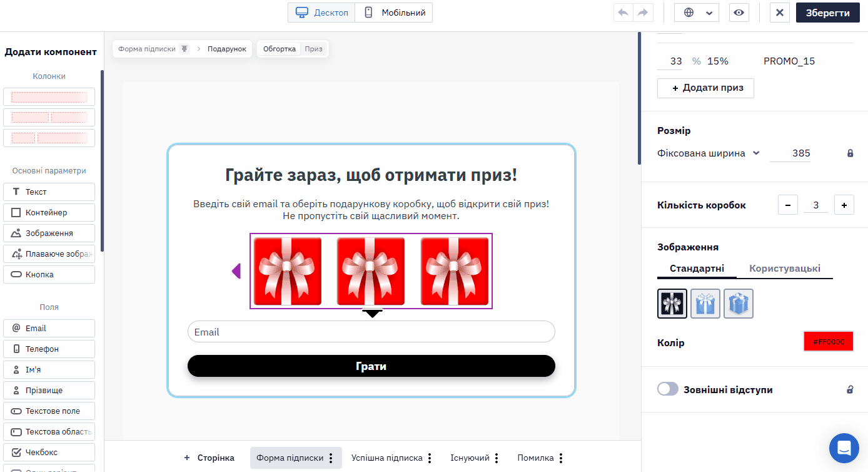The height and width of the screenshot is (472, 868).
Task: Add a Текст component
Action: 49,192
